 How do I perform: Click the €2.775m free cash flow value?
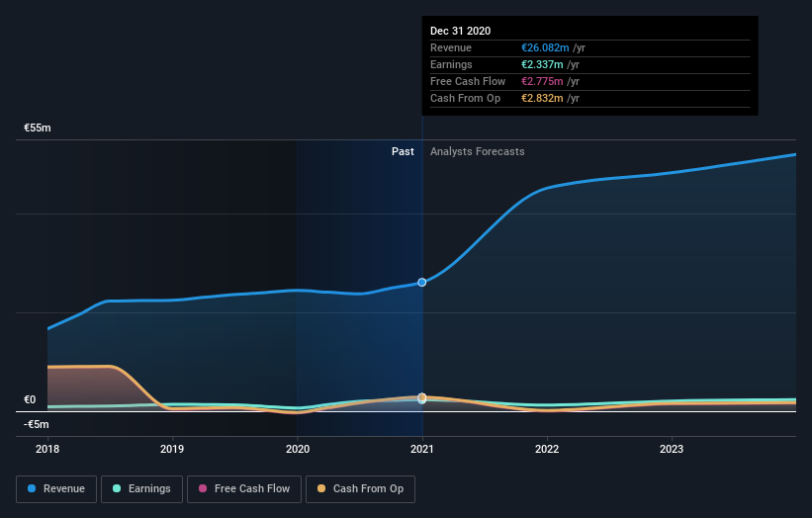(542, 81)
